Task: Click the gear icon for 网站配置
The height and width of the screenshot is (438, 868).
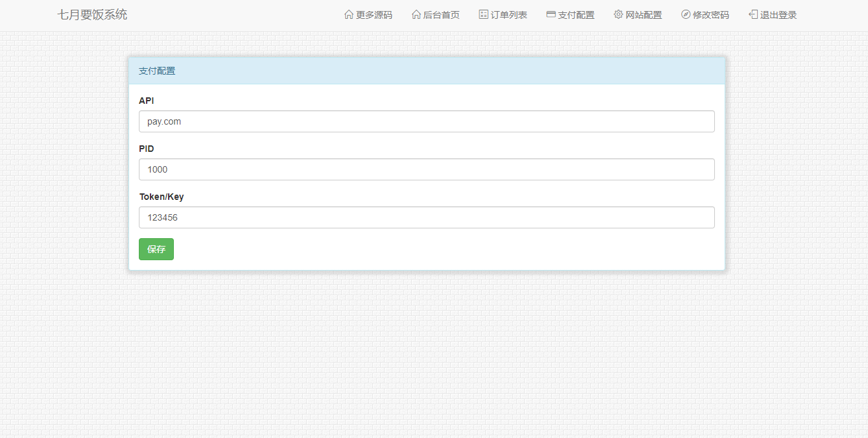Action: tap(618, 15)
